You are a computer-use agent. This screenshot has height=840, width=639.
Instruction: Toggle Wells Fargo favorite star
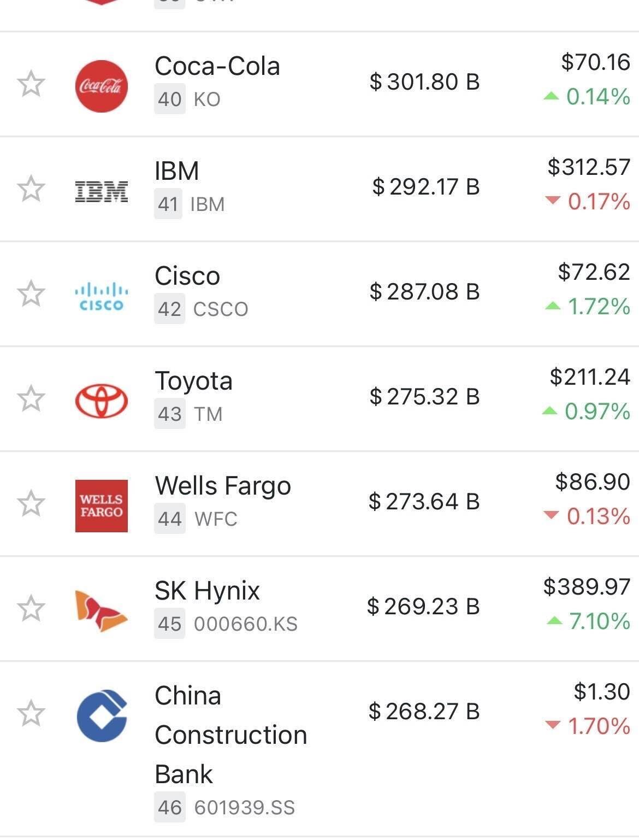coord(31,503)
